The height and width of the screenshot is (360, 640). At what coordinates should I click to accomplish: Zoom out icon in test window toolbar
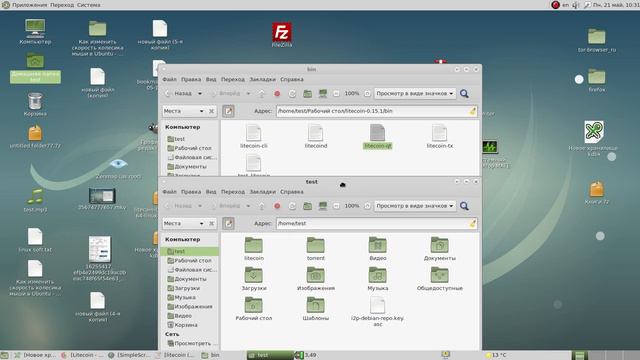[336, 206]
